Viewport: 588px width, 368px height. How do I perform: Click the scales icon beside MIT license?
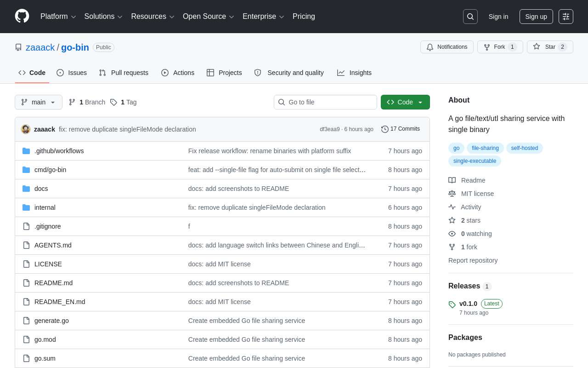click(452, 194)
